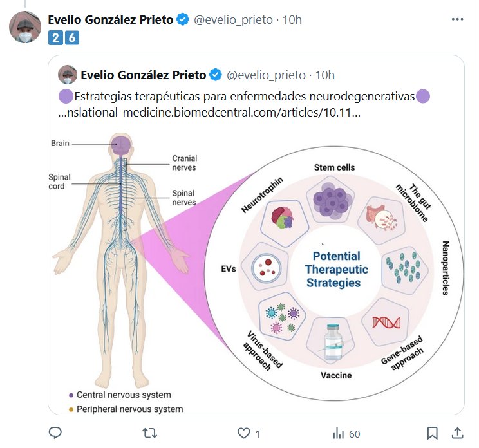
Task: Open view analytics bar chart icon
Action: click(337, 433)
